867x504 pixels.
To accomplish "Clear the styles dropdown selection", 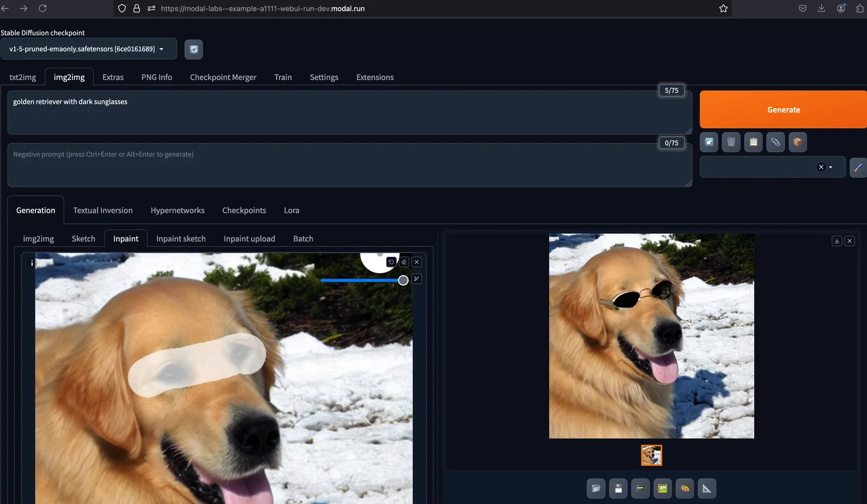I will 821,167.
